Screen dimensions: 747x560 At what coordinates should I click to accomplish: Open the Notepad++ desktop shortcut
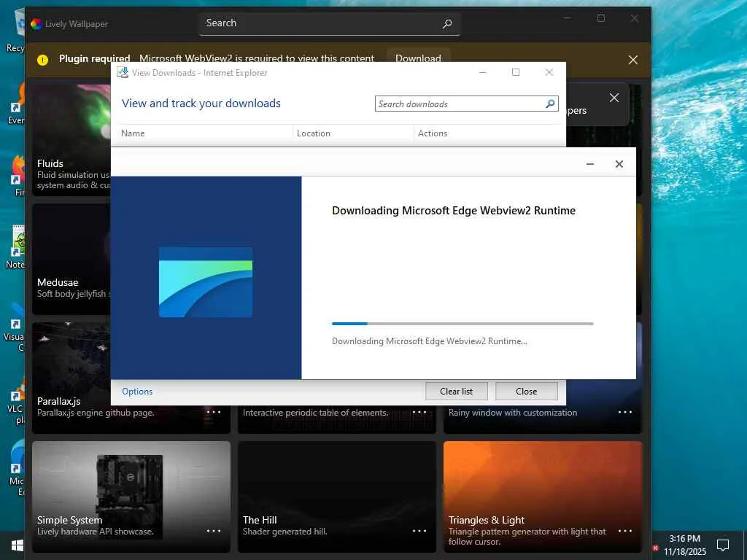(x=17, y=248)
